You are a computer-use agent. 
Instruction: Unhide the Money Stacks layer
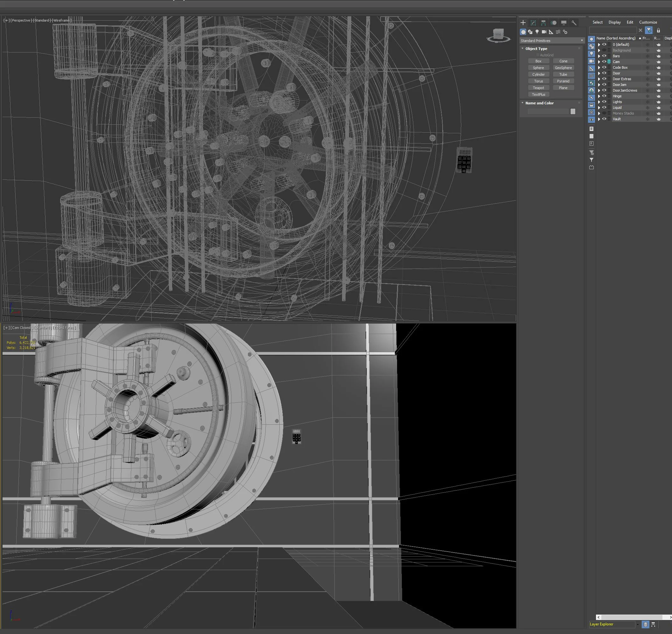[605, 113]
